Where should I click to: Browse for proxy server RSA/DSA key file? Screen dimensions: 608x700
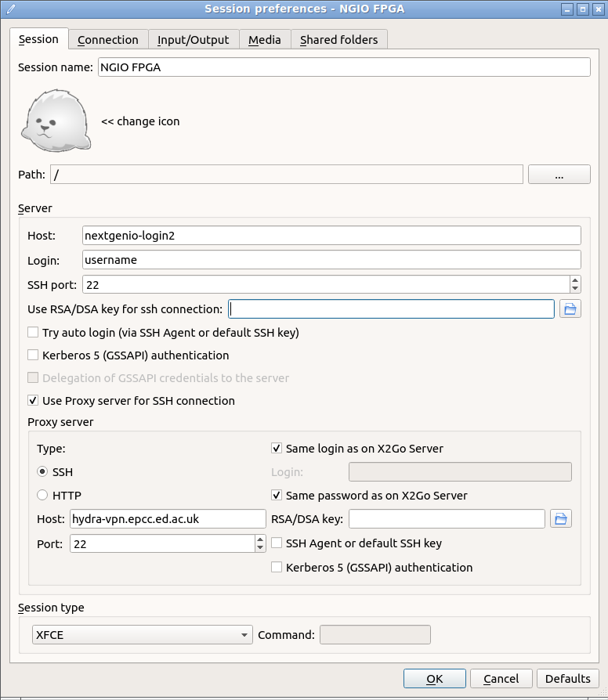tap(561, 519)
